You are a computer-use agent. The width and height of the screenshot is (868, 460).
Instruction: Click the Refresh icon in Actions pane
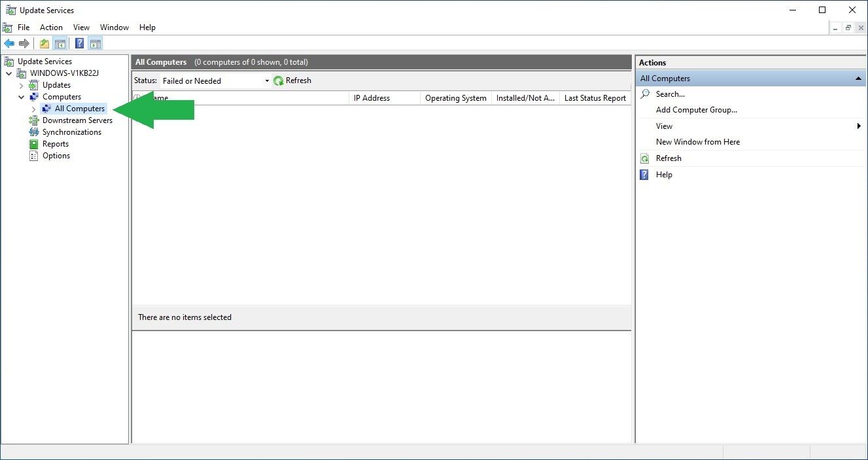pyautogui.click(x=645, y=158)
